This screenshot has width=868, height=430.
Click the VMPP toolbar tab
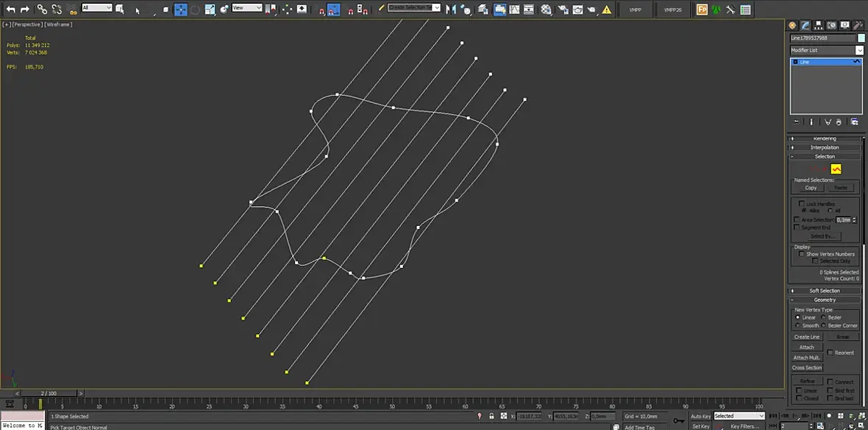click(634, 10)
